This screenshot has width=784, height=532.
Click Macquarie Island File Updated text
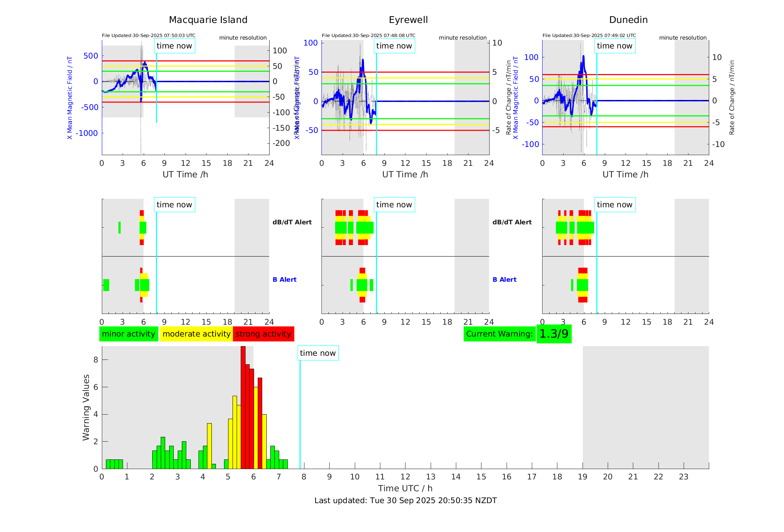149,36
